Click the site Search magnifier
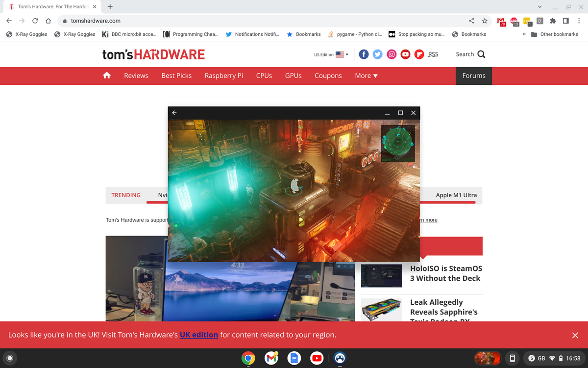 coord(481,54)
